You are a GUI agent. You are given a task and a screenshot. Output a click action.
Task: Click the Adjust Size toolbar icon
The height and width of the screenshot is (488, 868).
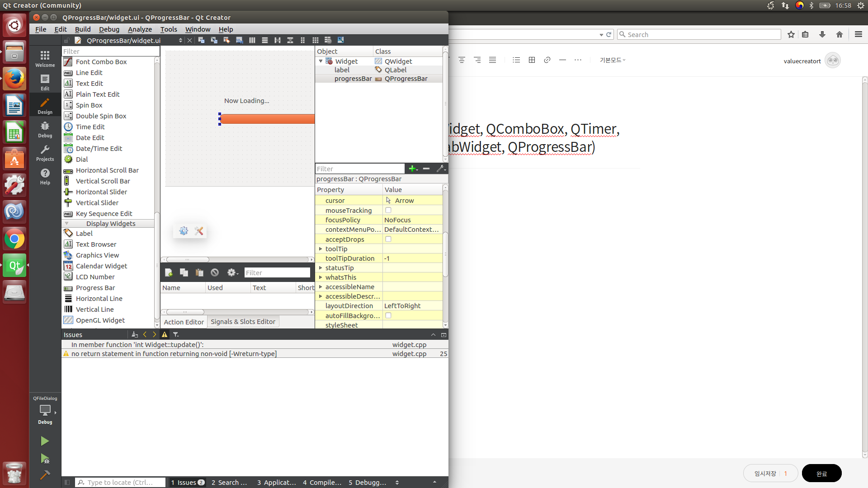tap(341, 40)
